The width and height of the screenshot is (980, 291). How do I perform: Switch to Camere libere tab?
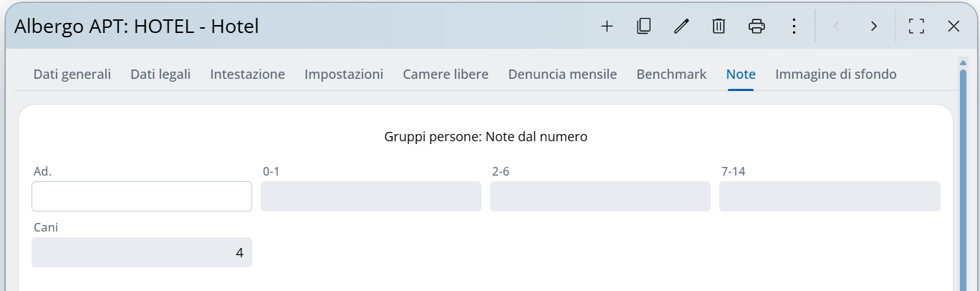click(x=446, y=75)
